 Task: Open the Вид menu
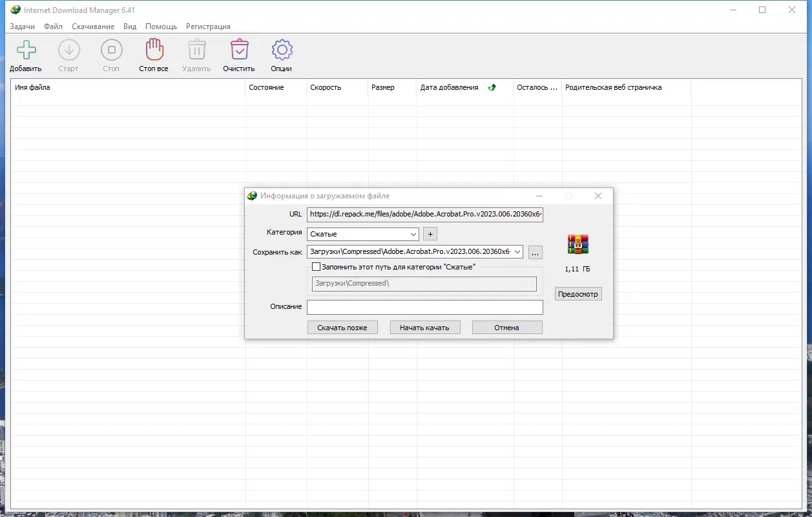click(130, 26)
